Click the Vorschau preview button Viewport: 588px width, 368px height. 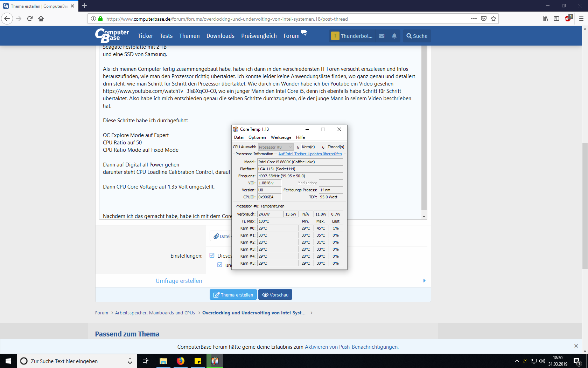[275, 294]
